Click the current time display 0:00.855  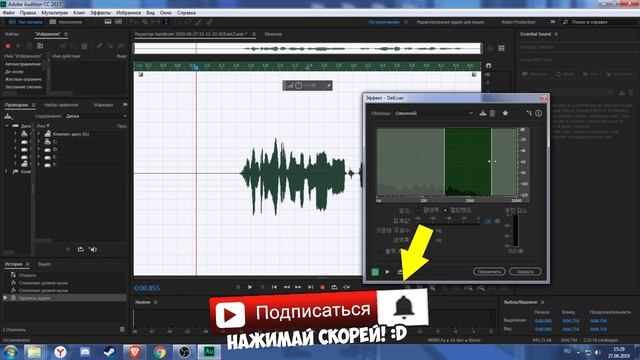point(147,288)
